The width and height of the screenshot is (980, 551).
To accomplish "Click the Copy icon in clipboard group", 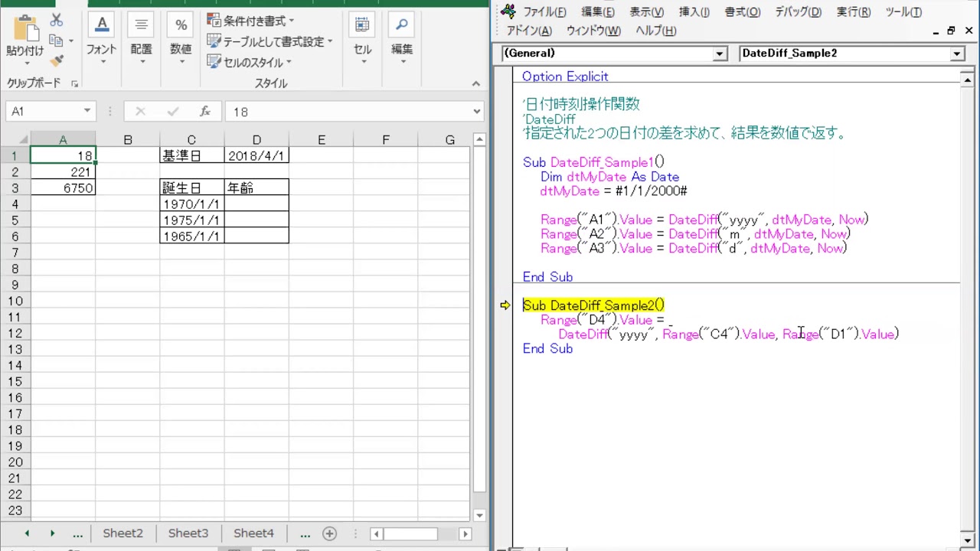I will pos(55,41).
